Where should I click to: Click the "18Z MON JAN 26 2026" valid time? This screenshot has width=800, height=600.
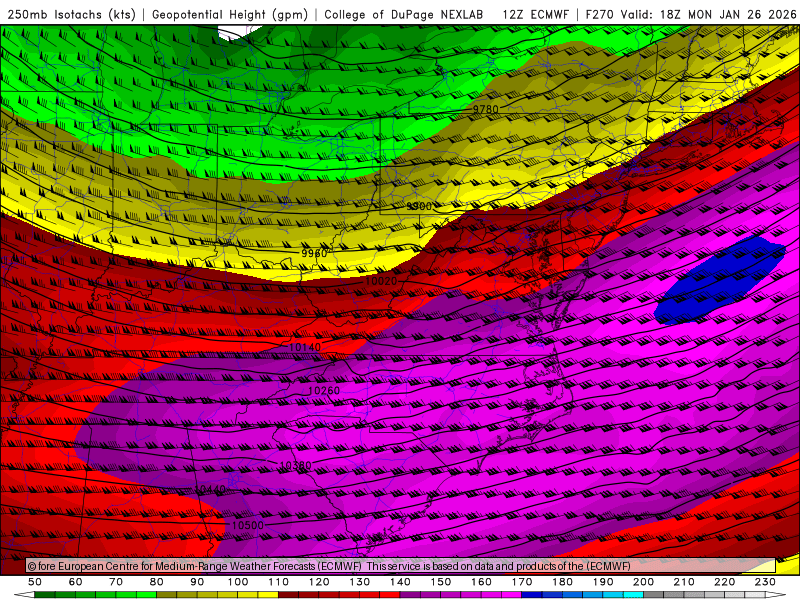pos(727,15)
